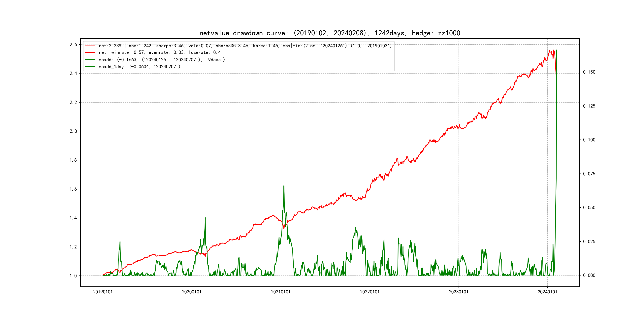Click green drawdown spike peak near 20210101

[x=284, y=186]
